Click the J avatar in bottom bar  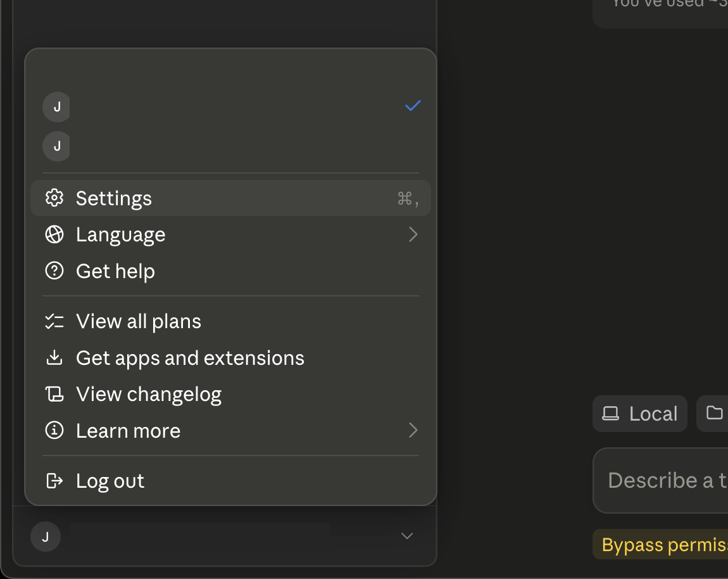point(46,537)
